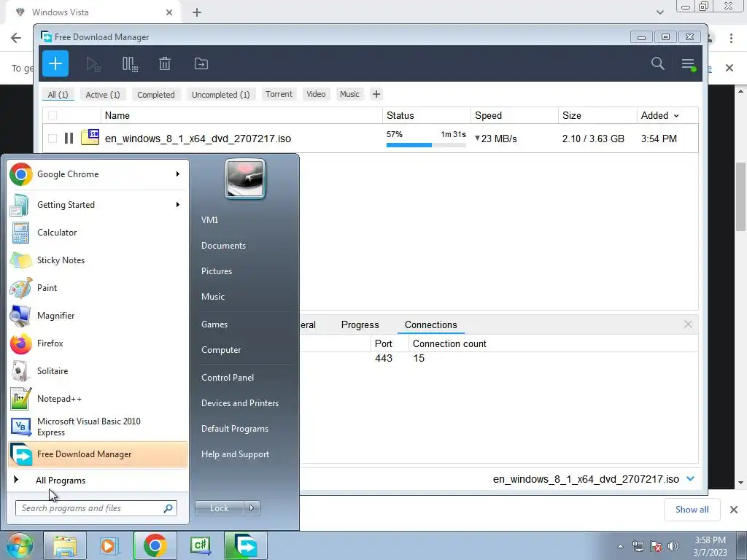Select the Torrent filter tab
This screenshot has height=560, width=747.
click(x=279, y=94)
